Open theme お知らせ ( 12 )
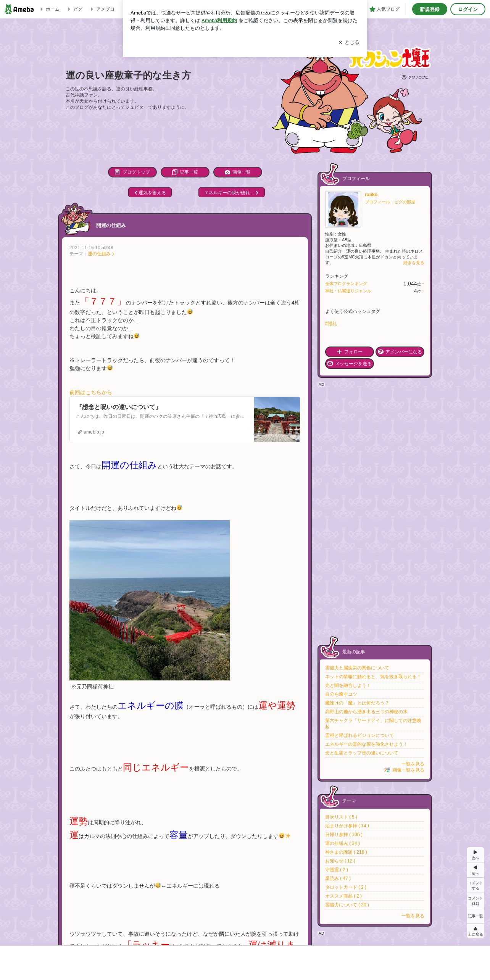The width and height of the screenshot is (490, 980). (340, 861)
